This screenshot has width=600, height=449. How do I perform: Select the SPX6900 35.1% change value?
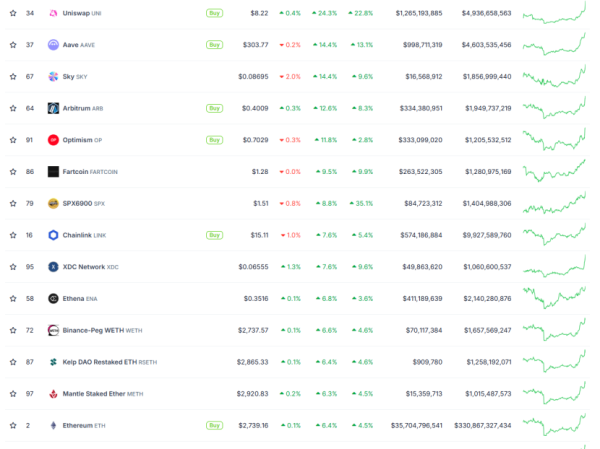[x=361, y=203]
